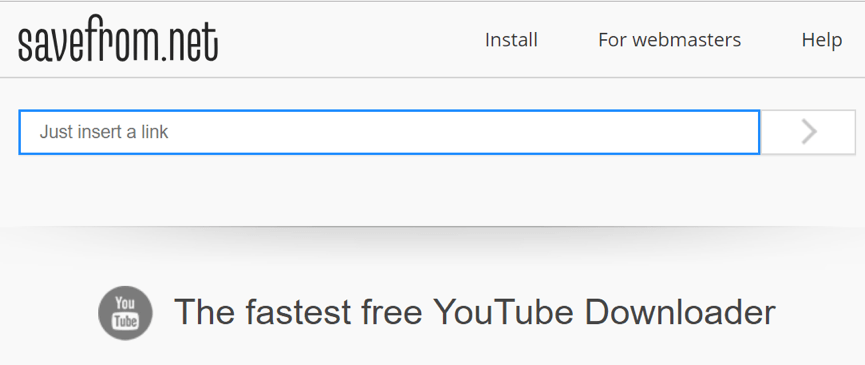Click the You Tube badge beside the heading
The width and height of the screenshot is (865, 365).
click(x=125, y=313)
